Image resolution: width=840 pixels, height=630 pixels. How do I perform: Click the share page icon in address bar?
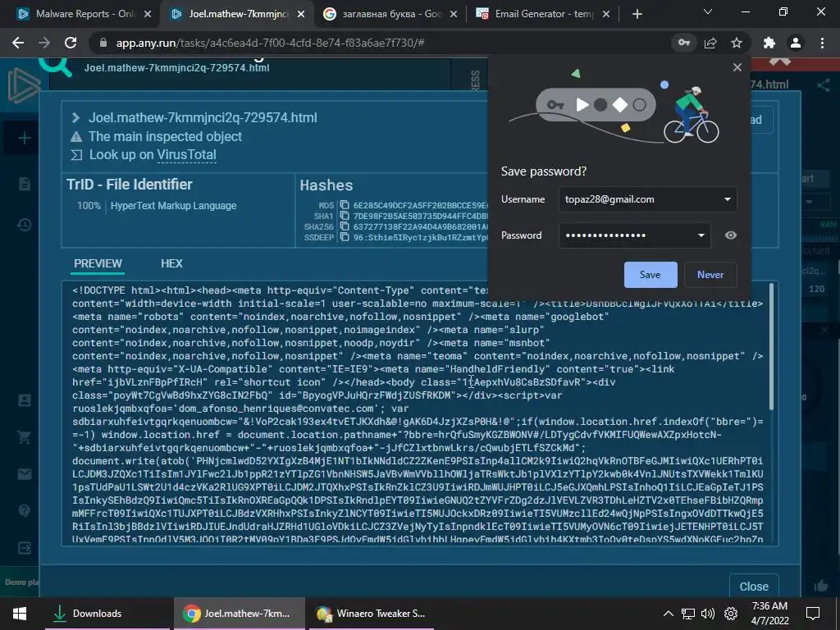(x=710, y=43)
